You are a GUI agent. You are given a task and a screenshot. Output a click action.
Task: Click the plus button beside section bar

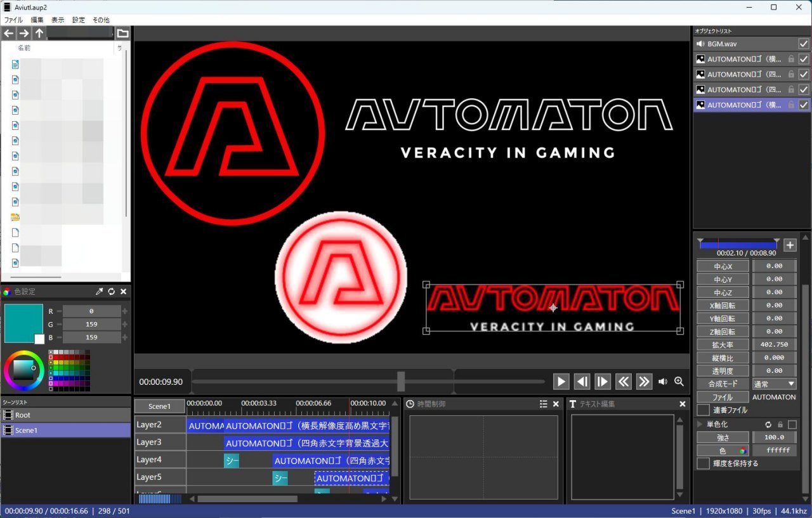click(x=790, y=245)
